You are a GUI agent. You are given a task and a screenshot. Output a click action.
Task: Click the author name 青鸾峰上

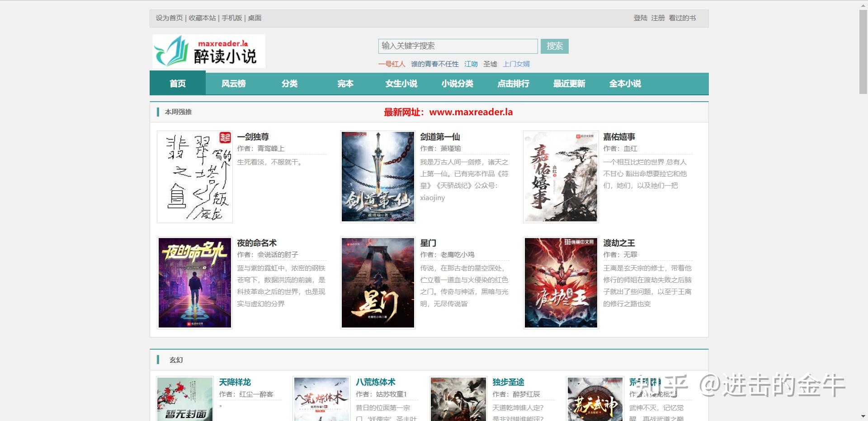(271, 149)
